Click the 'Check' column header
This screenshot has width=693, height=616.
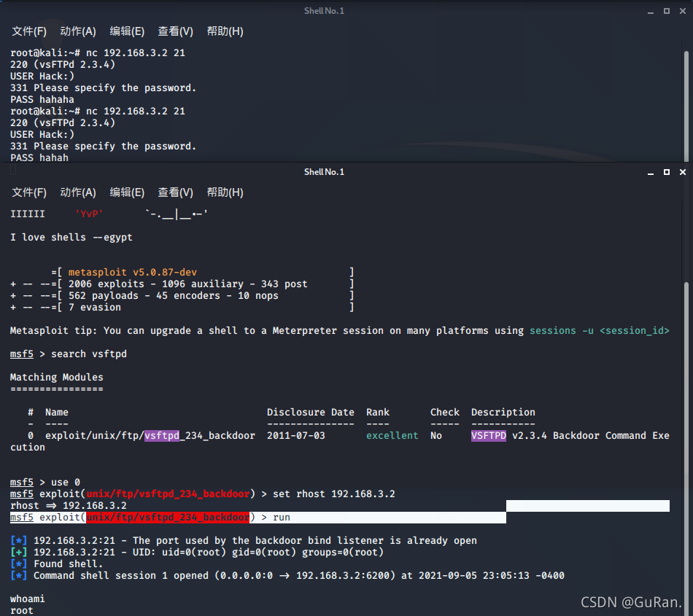tap(445, 413)
